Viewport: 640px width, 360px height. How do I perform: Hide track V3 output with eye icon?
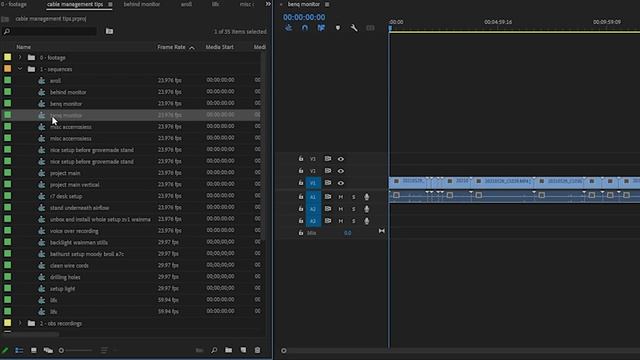tap(341, 159)
